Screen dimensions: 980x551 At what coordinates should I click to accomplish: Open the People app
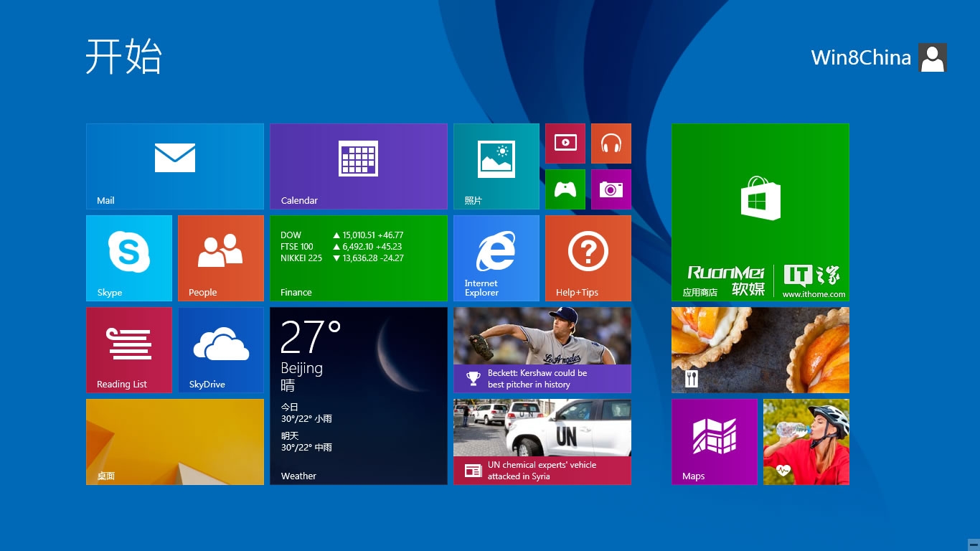pos(220,258)
